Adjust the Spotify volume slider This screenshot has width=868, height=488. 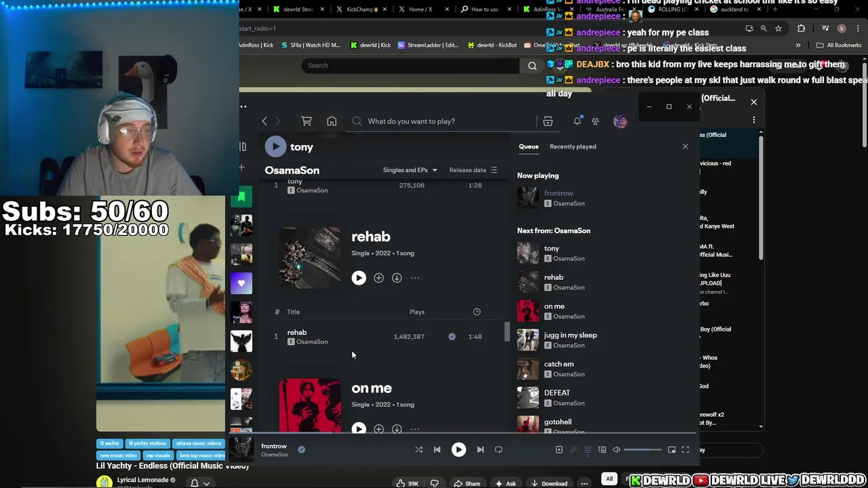click(642, 449)
